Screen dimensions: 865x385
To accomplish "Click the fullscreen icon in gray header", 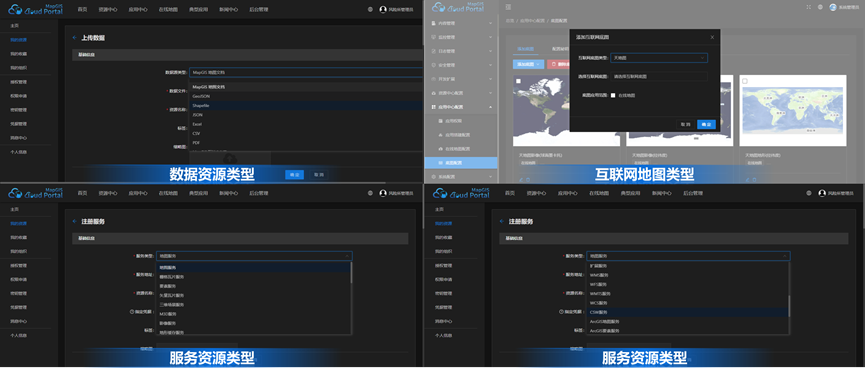I will pos(809,7).
